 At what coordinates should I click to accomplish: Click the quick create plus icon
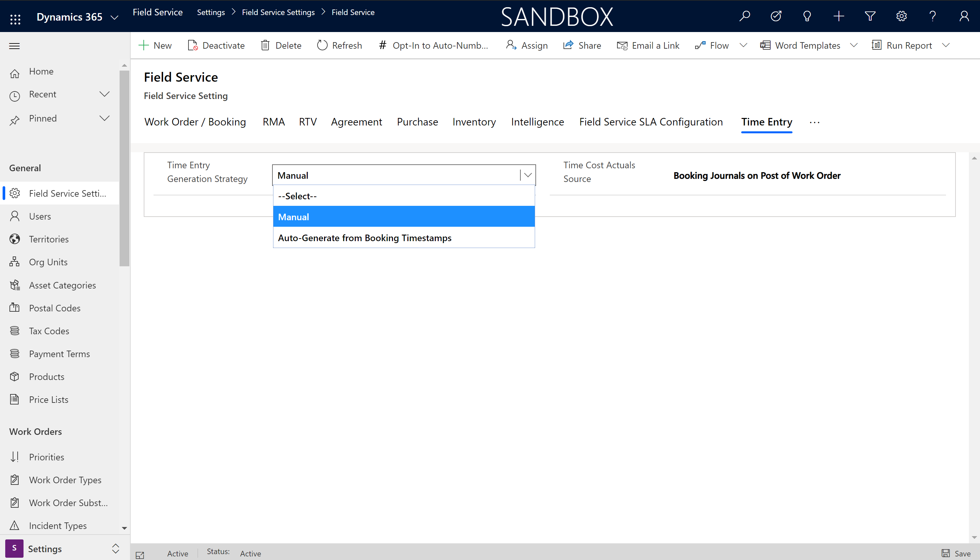click(839, 16)
